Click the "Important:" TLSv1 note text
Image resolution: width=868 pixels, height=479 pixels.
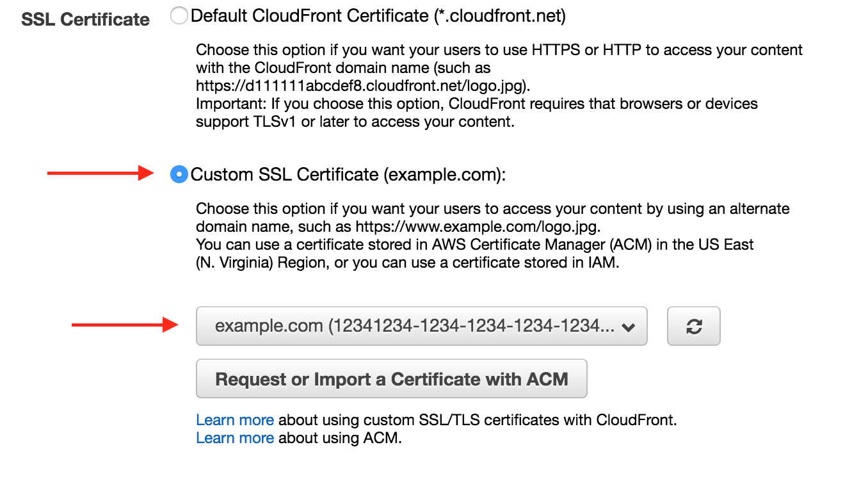476,104
